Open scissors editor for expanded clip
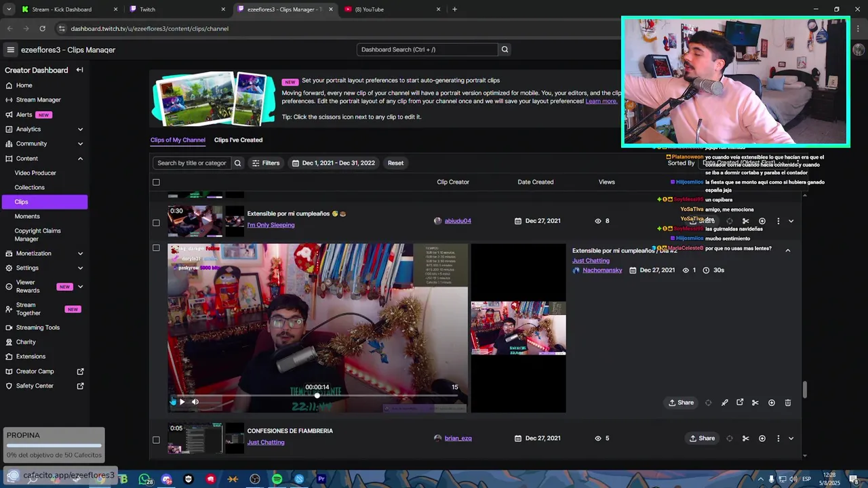The height and width of the screenshot is (488, 868). click(755, 403)
